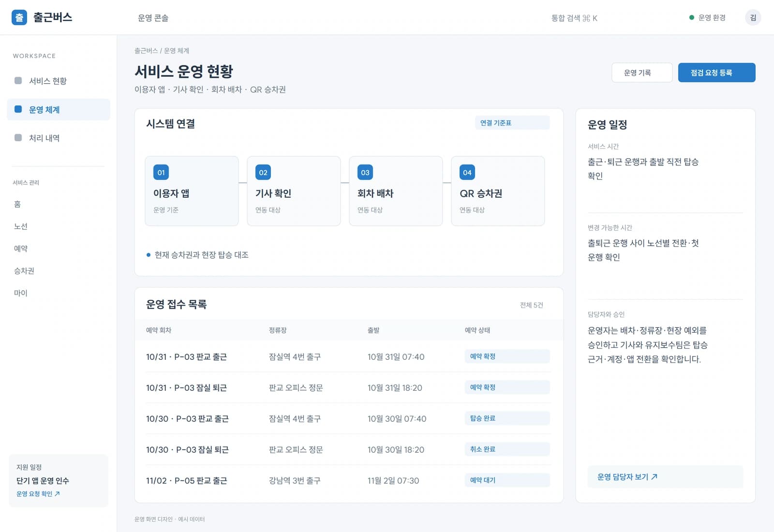Open 노선 in the sidebar
This screenshot has width=774, height=532.
click(x=21, y=226)
